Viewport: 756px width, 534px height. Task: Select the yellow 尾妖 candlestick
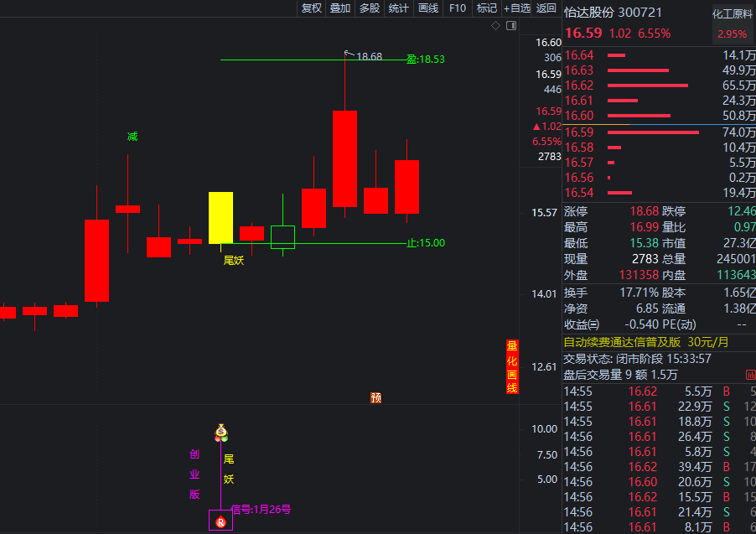220,217
